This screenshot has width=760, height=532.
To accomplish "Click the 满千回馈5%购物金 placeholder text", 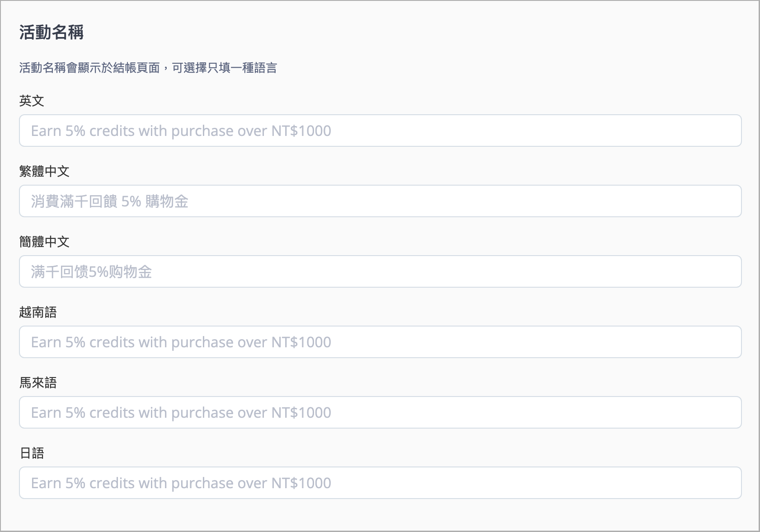I will 92,272.
